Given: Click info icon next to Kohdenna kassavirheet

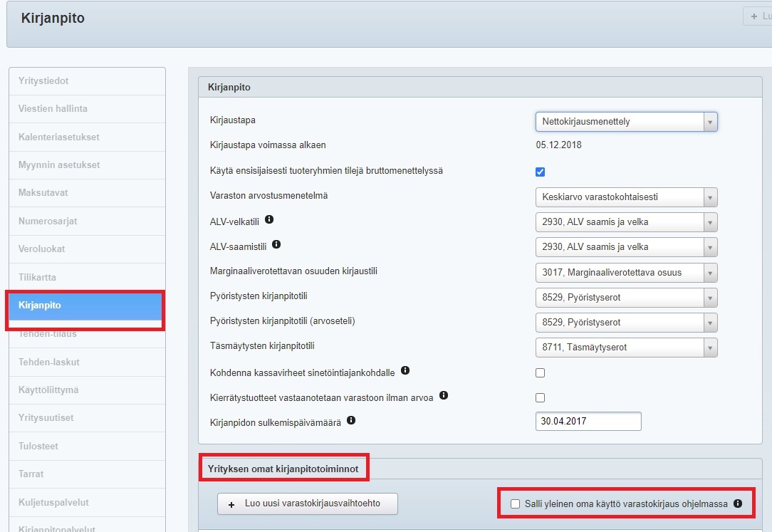Looking at the screenshot, I should coord(405,370).
